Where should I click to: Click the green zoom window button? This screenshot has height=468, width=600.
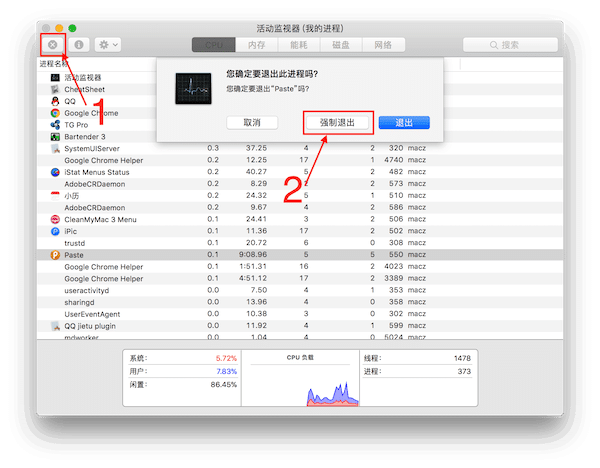point(72,28)
